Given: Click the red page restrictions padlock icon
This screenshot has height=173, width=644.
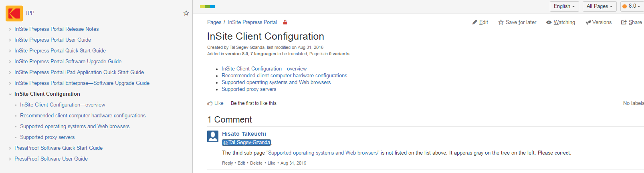Looking at the screenshot, I should [x=285, y=22].
